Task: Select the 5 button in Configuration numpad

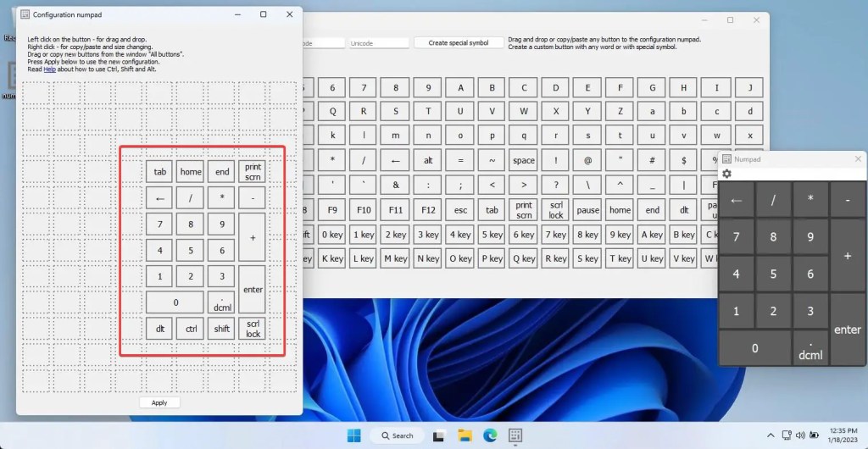Action: click(191, 250)
